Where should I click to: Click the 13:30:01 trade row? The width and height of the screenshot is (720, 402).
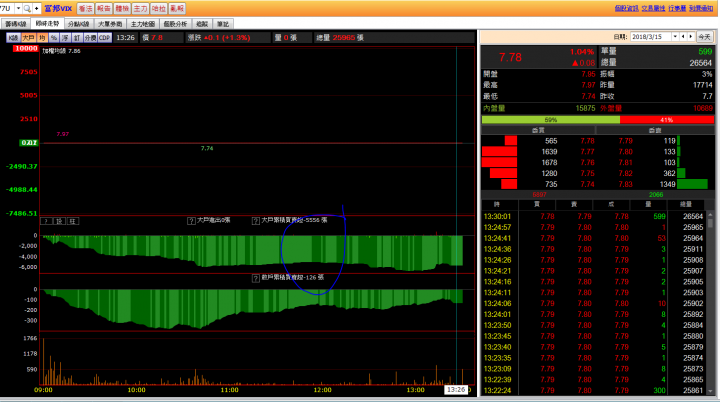point(593,216)
